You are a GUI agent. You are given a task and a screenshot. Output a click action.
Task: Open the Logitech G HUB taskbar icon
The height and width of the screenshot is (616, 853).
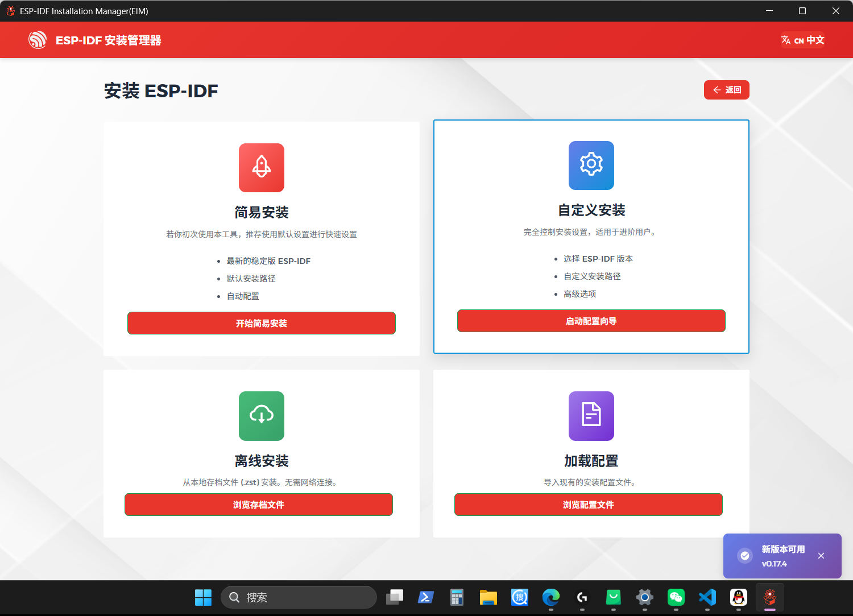point(582,597)
